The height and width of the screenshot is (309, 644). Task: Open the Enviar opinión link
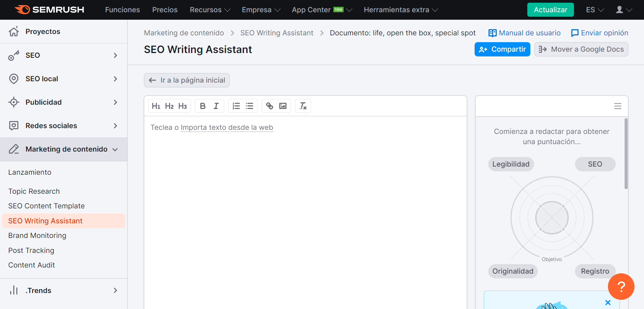click(600, 33)
